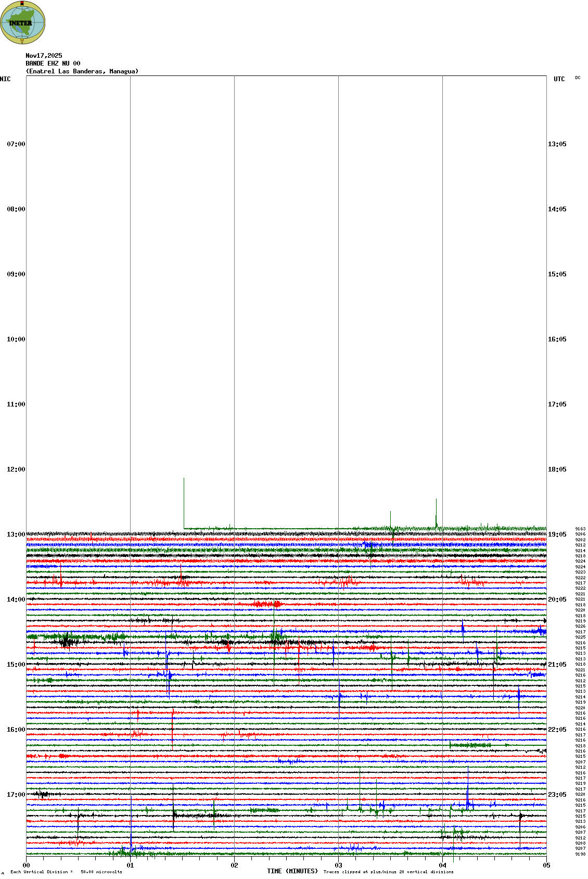Image resolution: width=588 pixels, height=879 pixels.
Task: Click the Traces clipped footnote text
Action: (x=388, y=872)
